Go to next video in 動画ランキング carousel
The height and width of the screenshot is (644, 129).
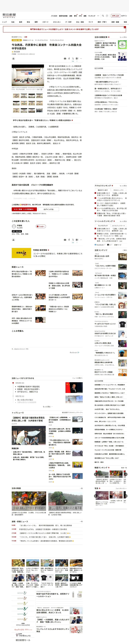coord(126,474)
